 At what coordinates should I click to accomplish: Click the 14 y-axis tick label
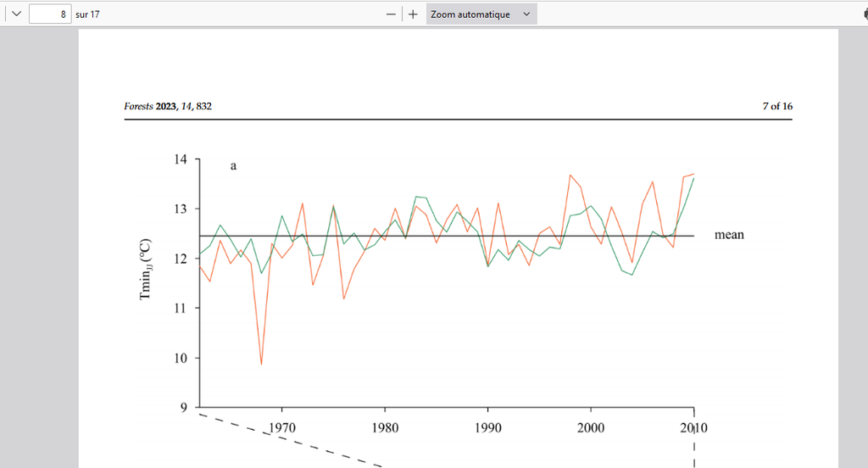pos(181,159)
